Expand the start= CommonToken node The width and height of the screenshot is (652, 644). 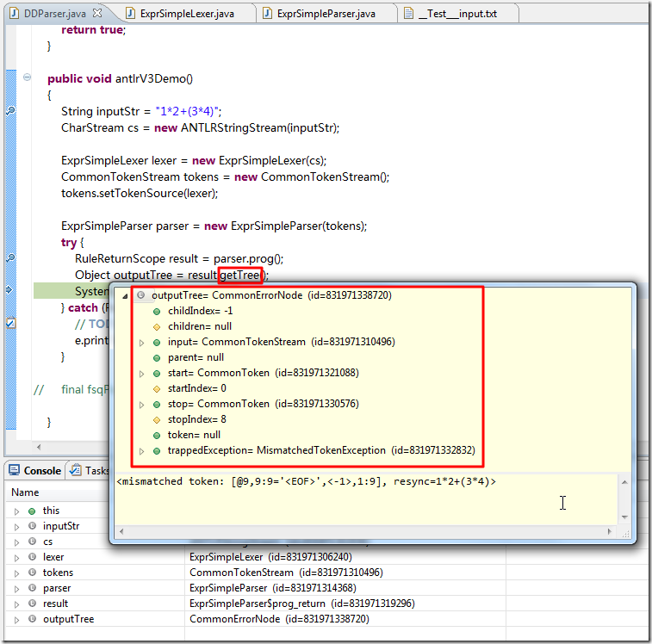(142, 375)
